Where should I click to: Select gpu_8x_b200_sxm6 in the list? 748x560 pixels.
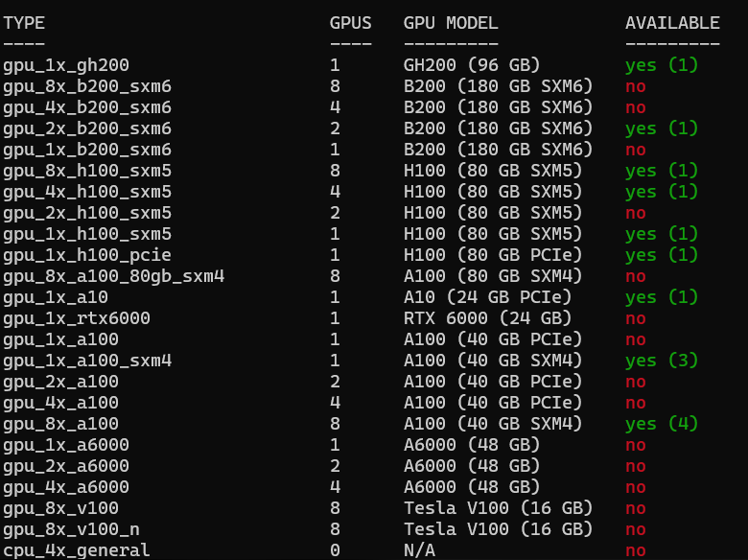[x=87, y=86]
